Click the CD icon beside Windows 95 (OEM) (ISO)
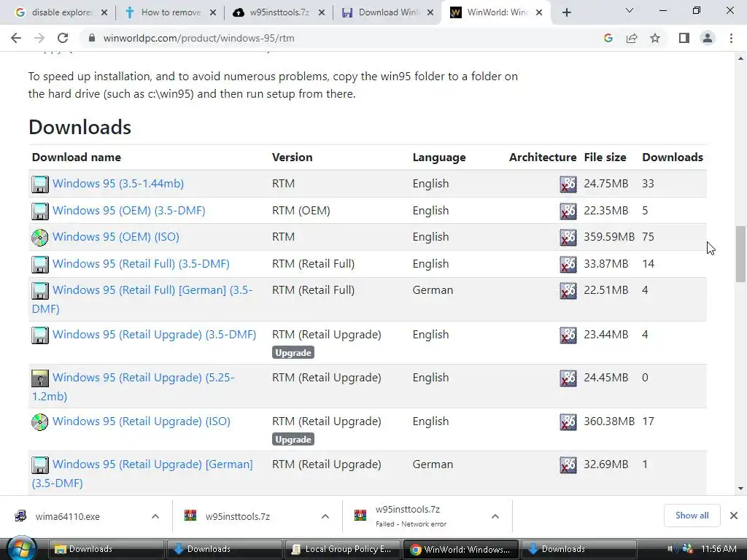 click(40, 237)
